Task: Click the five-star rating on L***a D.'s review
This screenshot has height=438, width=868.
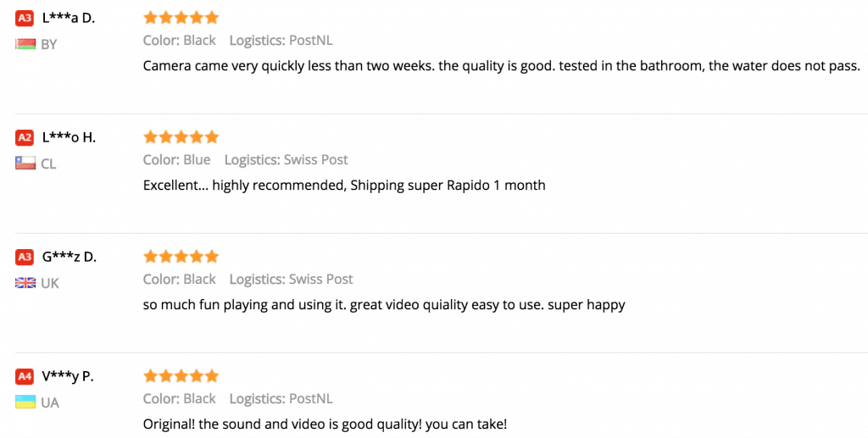Action: [x=181, y=18]
